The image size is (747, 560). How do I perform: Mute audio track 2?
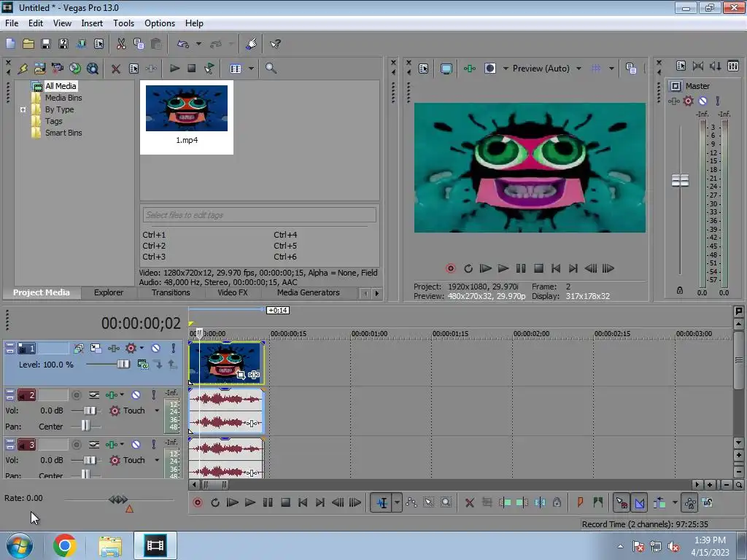(136, 394)
